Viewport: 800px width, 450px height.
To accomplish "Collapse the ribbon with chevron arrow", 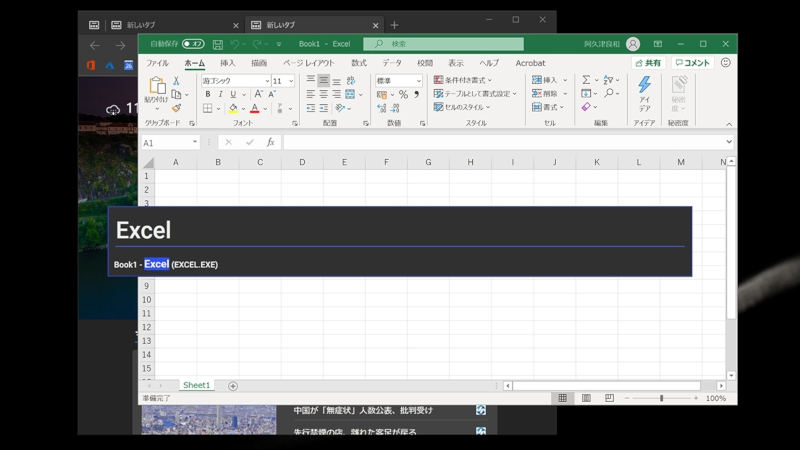I will (729, 124).
